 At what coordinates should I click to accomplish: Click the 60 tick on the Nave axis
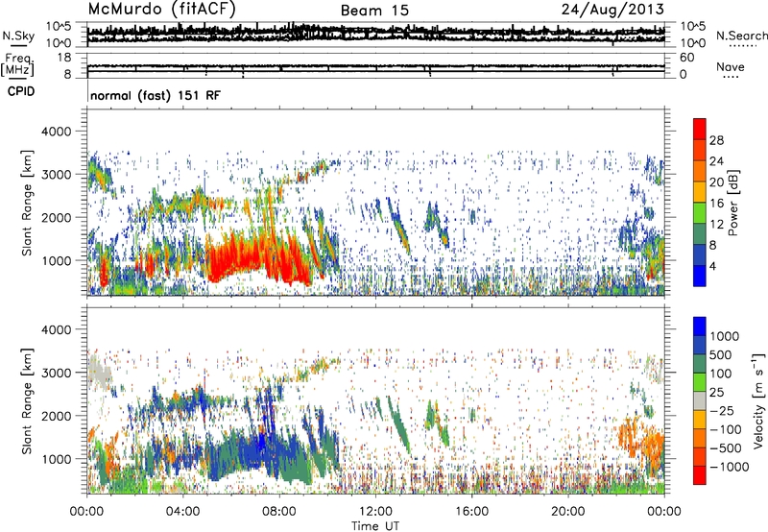[x=687, y=58]
